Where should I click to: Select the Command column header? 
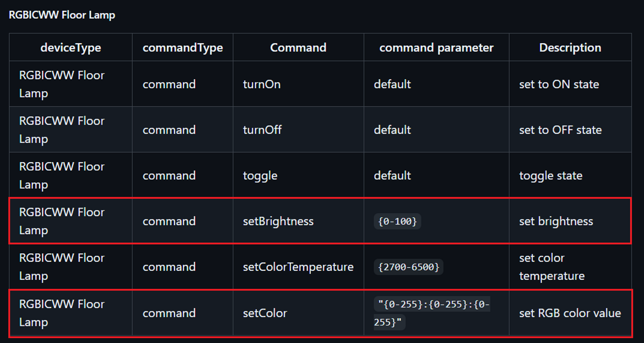298,47
